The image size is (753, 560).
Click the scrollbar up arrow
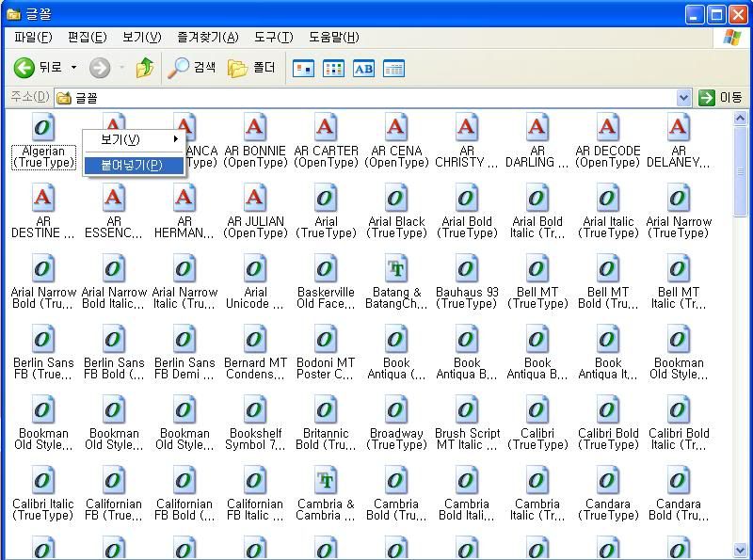pos(740,118)
